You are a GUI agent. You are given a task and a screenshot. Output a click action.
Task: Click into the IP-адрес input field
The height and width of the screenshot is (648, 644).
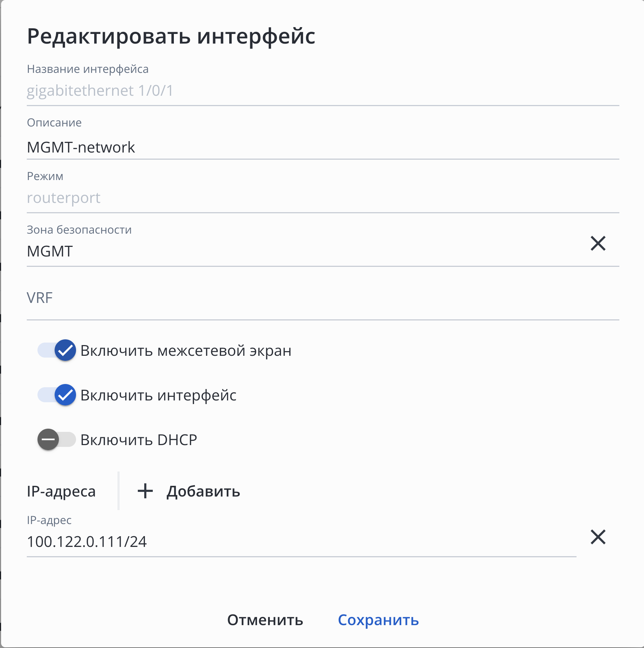300,542
